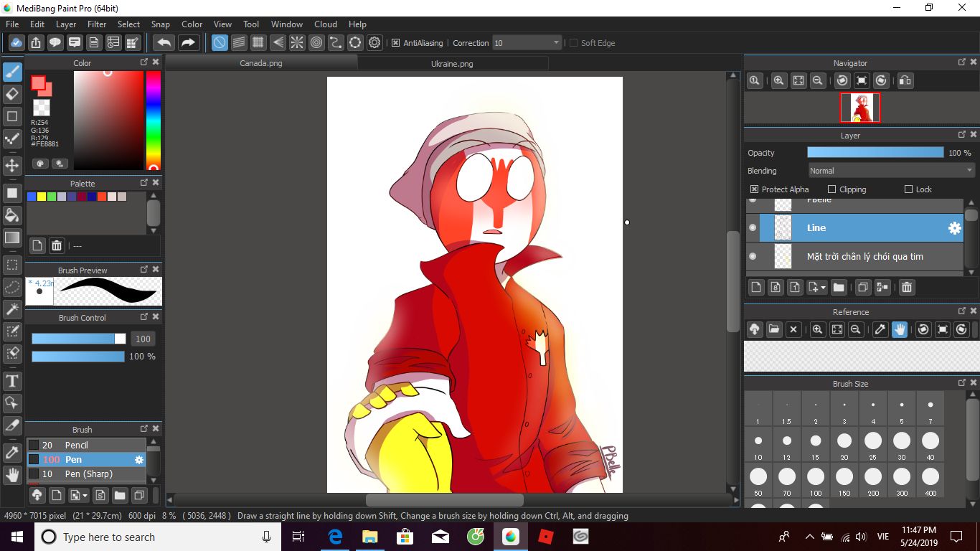980x551 pixels.
Task: Open the Snap menu
Action: point(161,24)
